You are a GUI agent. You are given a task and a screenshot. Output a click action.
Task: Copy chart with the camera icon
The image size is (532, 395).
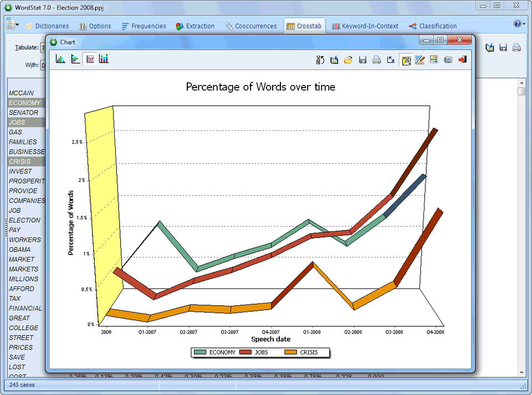point(448,60)
